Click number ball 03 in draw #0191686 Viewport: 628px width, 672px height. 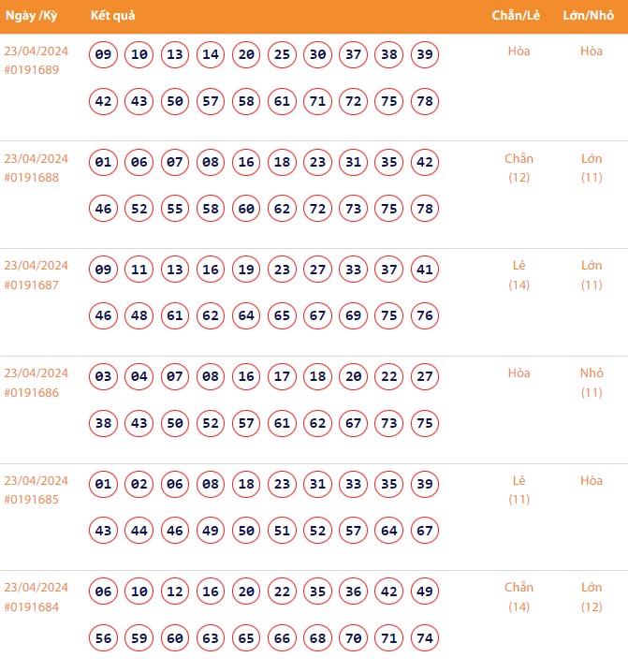[104, 377]
